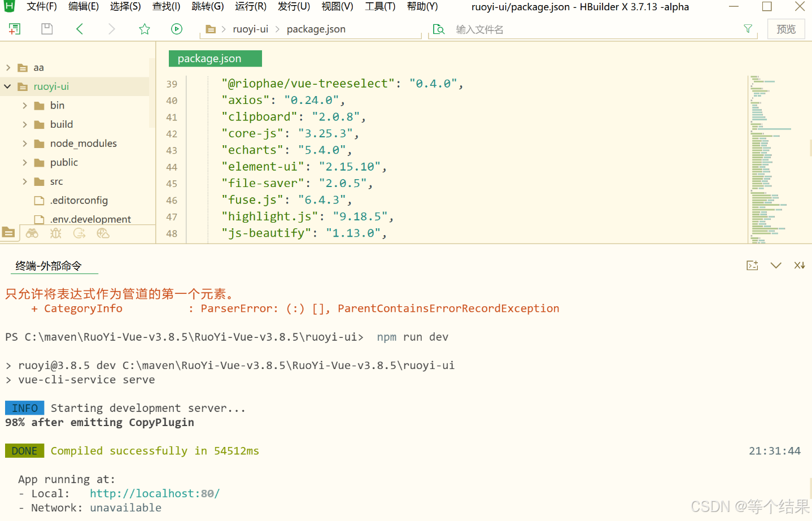Expand the public folder
This screenshot has width=812, height=521.
click(25, 163)
